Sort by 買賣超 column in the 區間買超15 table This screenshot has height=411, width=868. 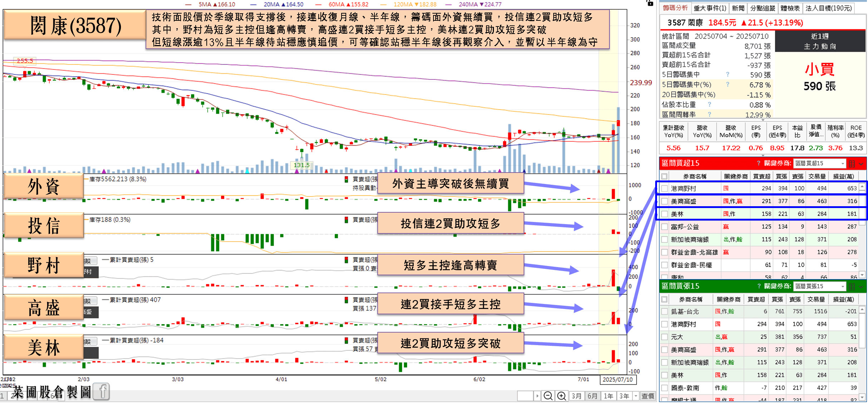(761, 176)
